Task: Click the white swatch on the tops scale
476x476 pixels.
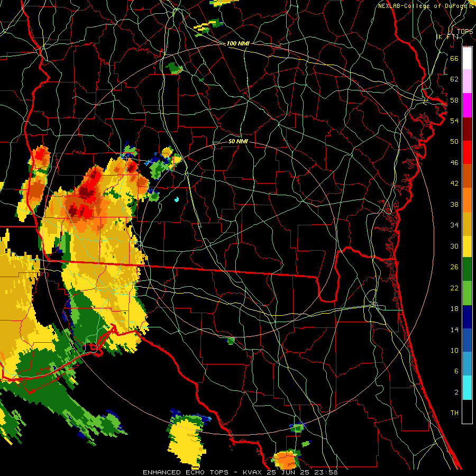Action: pyautogui.click(x=467, y=58)
